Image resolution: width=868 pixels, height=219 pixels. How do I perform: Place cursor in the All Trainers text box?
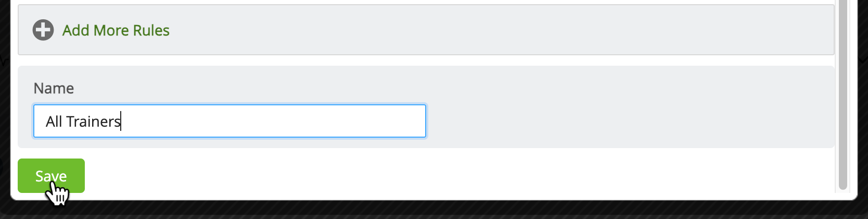point(229,121)
